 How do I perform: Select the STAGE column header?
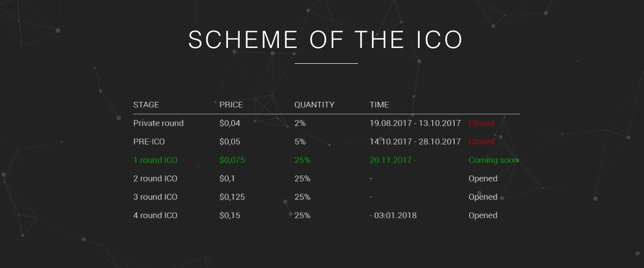[x=146, y=105]
